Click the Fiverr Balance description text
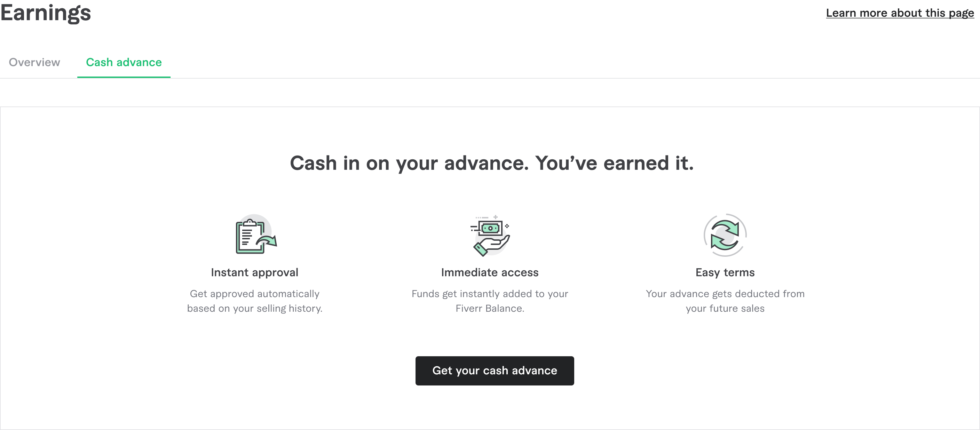The width and height of the screenshot is (980, 430). 490,301
